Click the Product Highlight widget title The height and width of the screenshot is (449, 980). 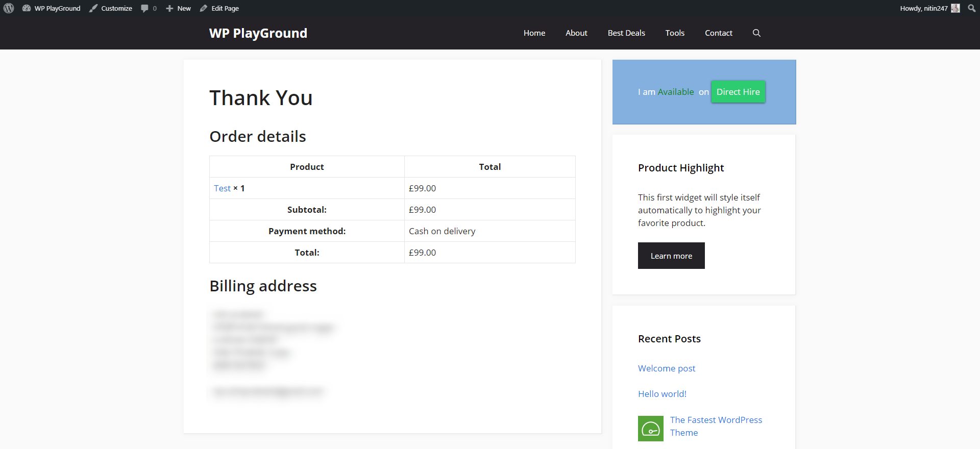(x=681, y=168)
